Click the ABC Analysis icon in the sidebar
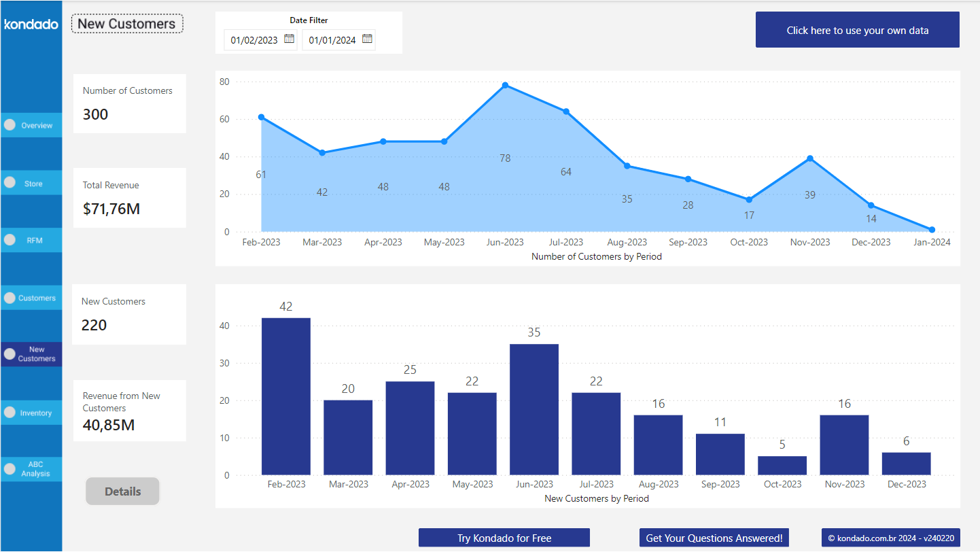Image resolution: width=980 pixels, height=552 pixels. point(10,468)
